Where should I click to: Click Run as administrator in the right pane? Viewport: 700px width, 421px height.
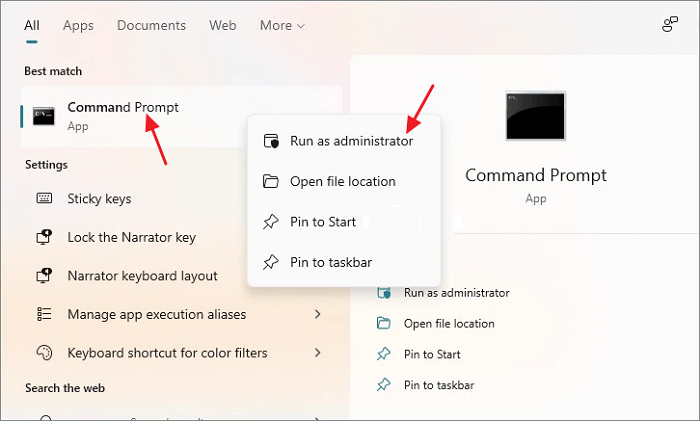coord(456,293)
